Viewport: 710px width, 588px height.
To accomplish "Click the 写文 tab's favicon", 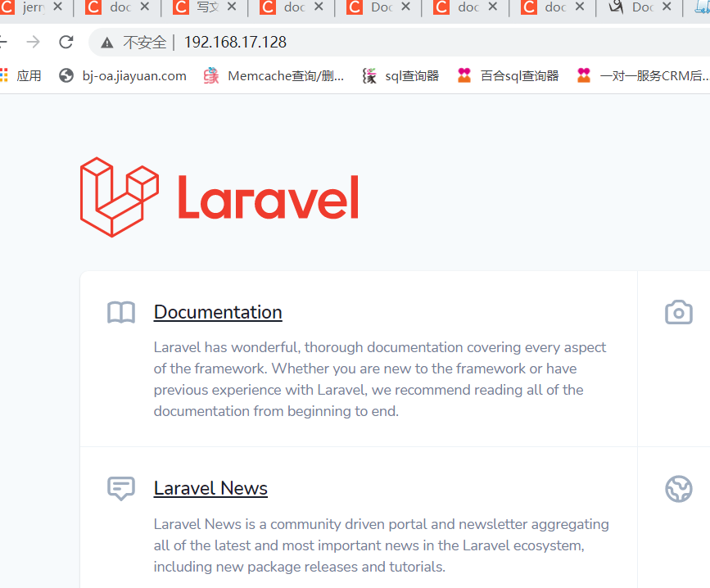I will (181, 7).
